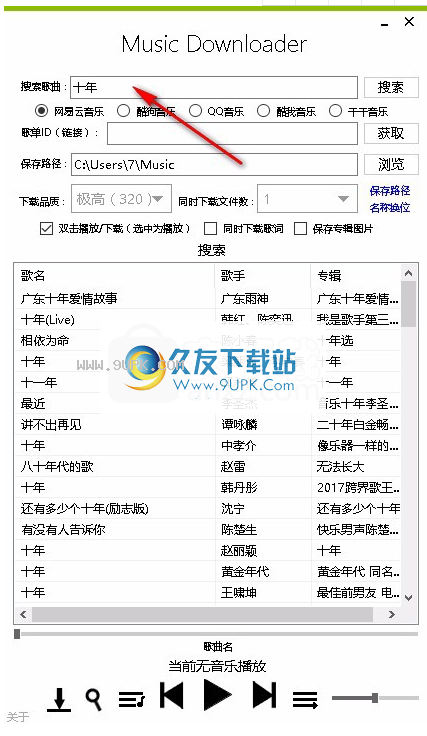Image resolution: width=427 pixels, height=736 pixels.
Task: Select 千千音乐 radio button
Action: tap(335, 111)
